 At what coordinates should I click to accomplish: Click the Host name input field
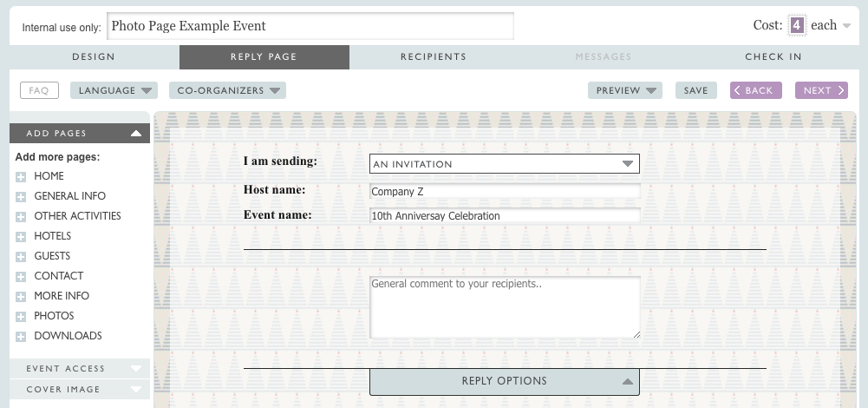click(x=504, y=192)
